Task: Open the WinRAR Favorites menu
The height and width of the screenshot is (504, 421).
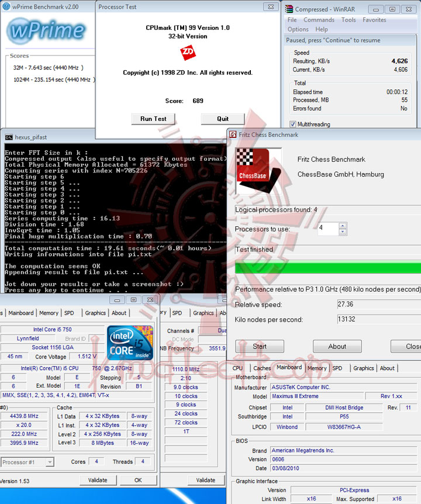Action: 374,20
